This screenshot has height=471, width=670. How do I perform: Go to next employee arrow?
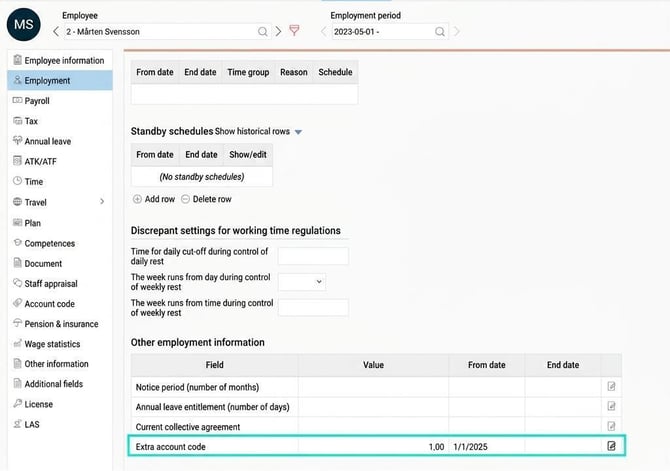278,32
